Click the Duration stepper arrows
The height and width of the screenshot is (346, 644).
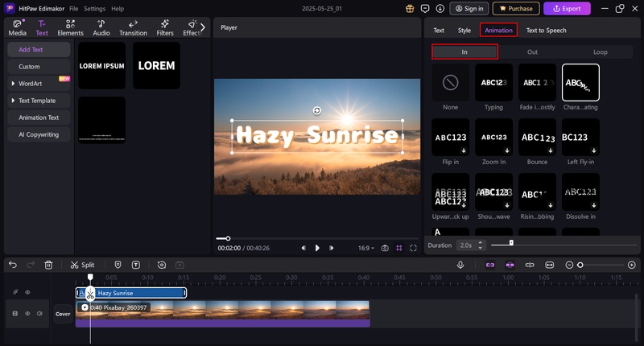[480, 245]
